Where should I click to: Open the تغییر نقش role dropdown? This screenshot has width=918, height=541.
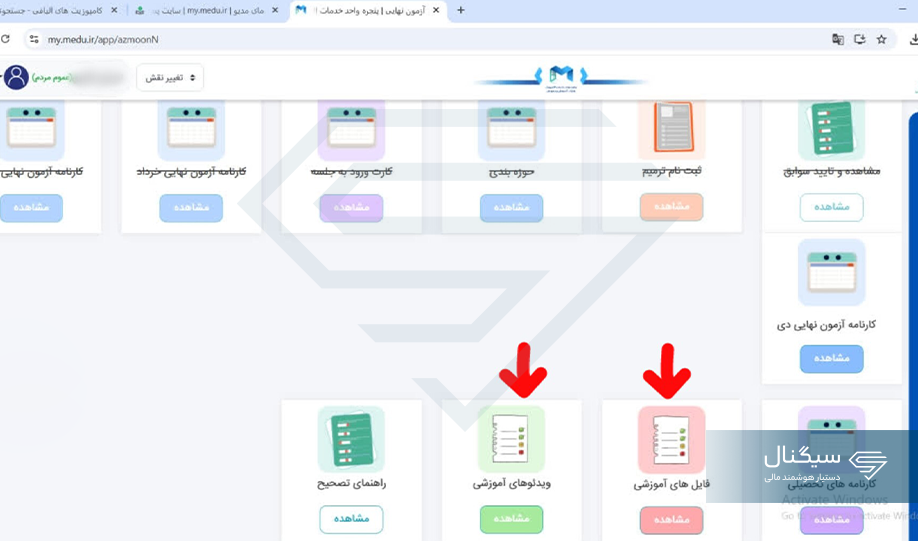coord(170,77)
